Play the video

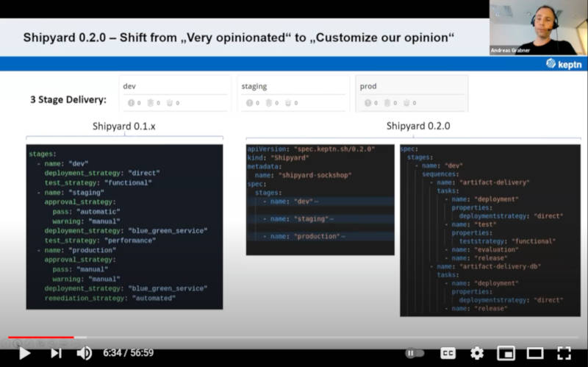(25, 353)
